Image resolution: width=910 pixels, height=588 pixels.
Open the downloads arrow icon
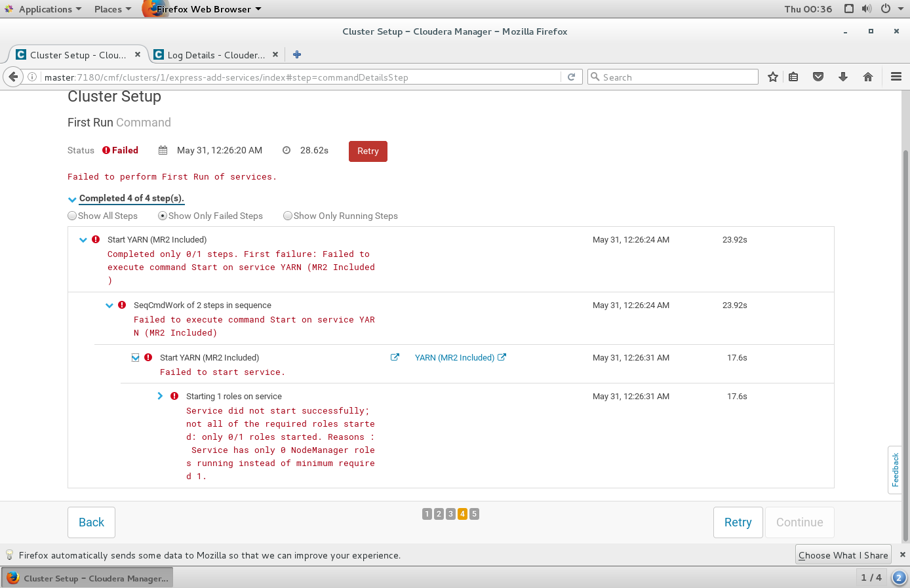(843, 77)
